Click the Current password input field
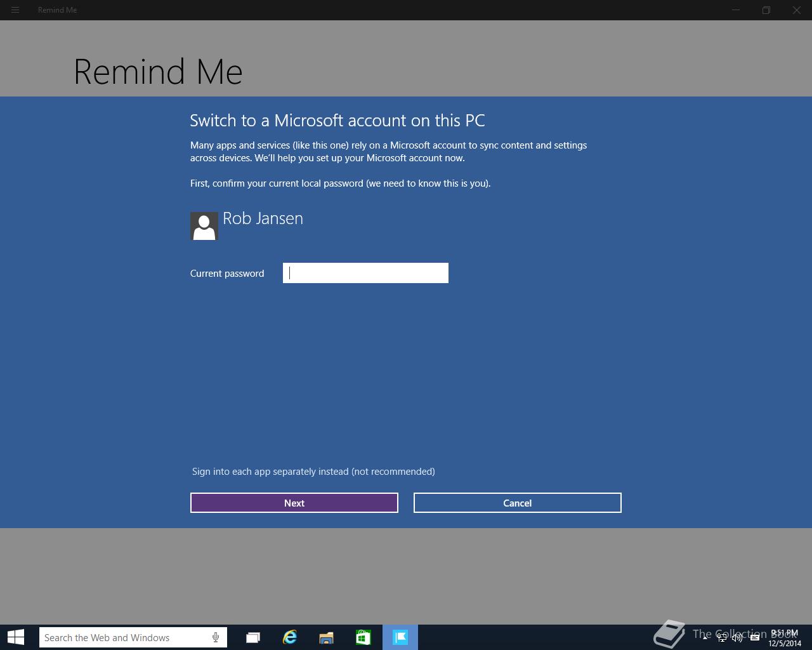This screenshot has height=650, width=812. click(x=365, y=273)
